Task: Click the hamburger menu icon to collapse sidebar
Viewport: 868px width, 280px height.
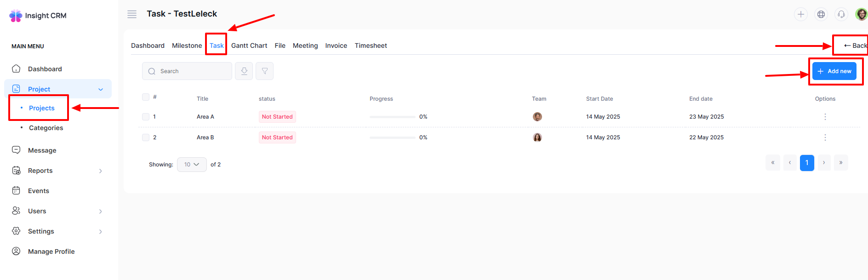Action: coord(132,14)
